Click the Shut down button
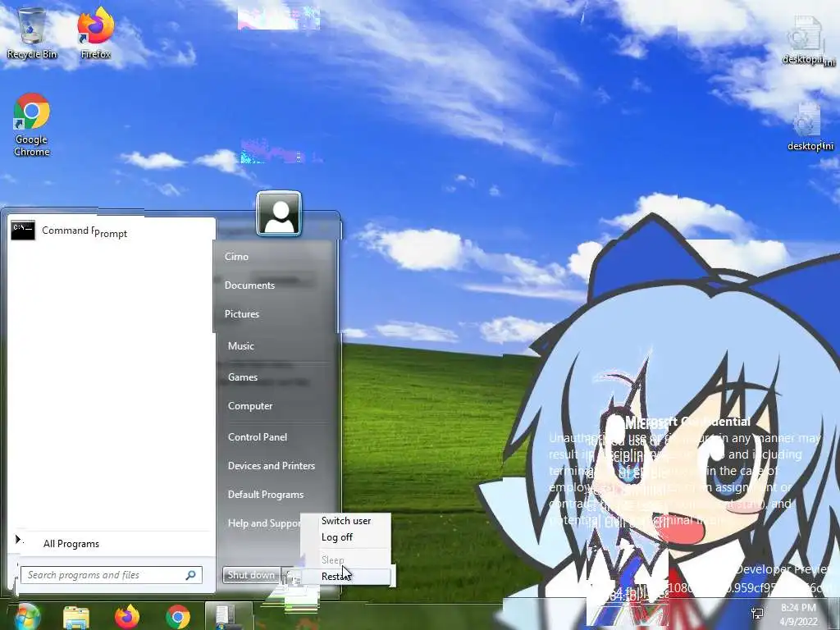Screen dimensions: 840x630 pos(251,575)
